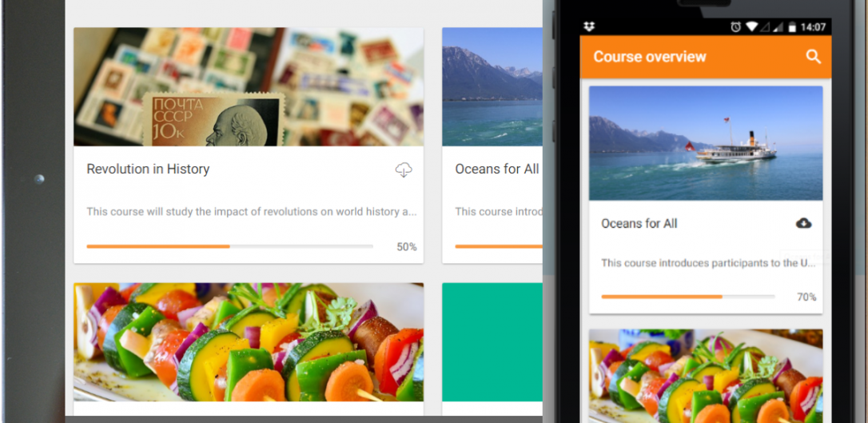
Task: Tap the filled cloud download icon for Oceans for All
Action: point(804,224)
